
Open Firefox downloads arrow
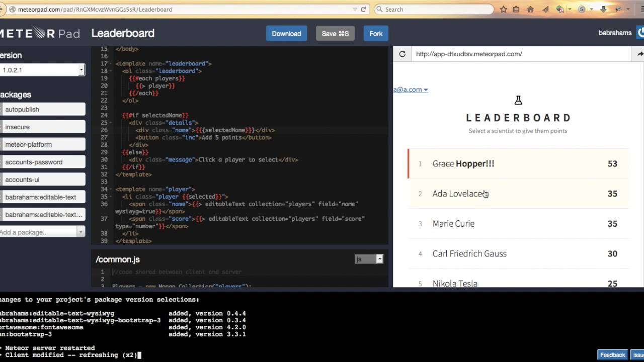603,9
